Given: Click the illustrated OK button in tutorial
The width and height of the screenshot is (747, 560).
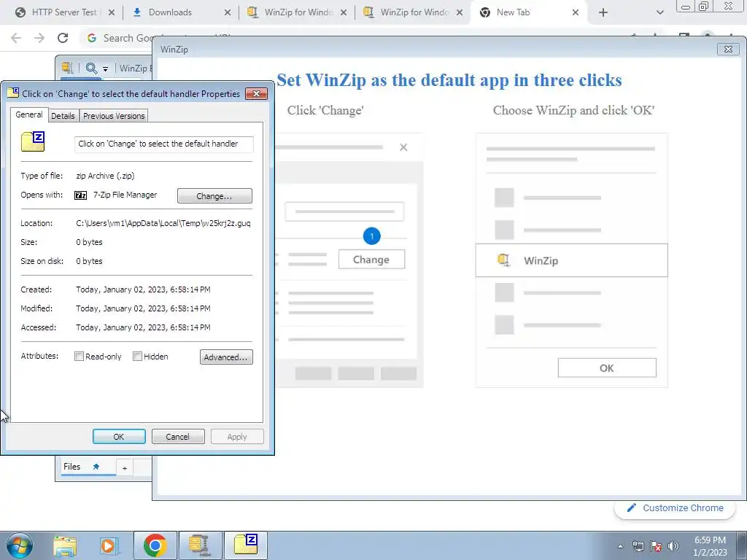Looking at the screenshot, I should [x=606, y=368].
